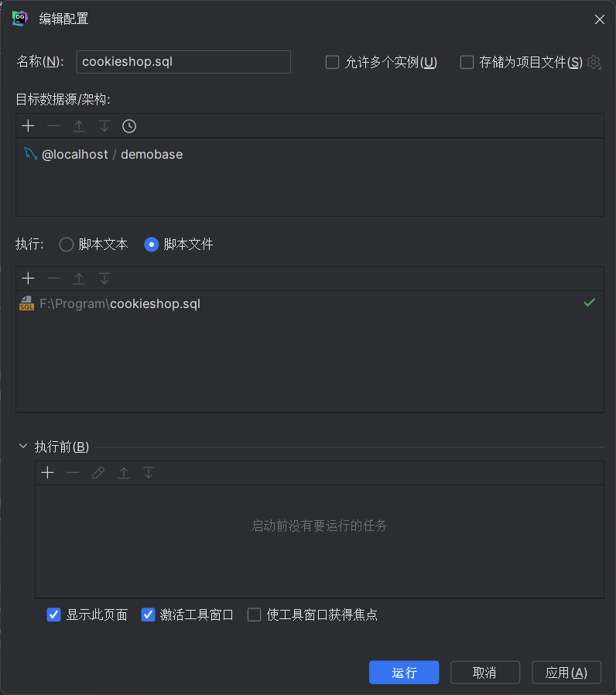Move cookieshop.sql up in the script list
Viewport: 616px width, 695px height.
point(79,278)
